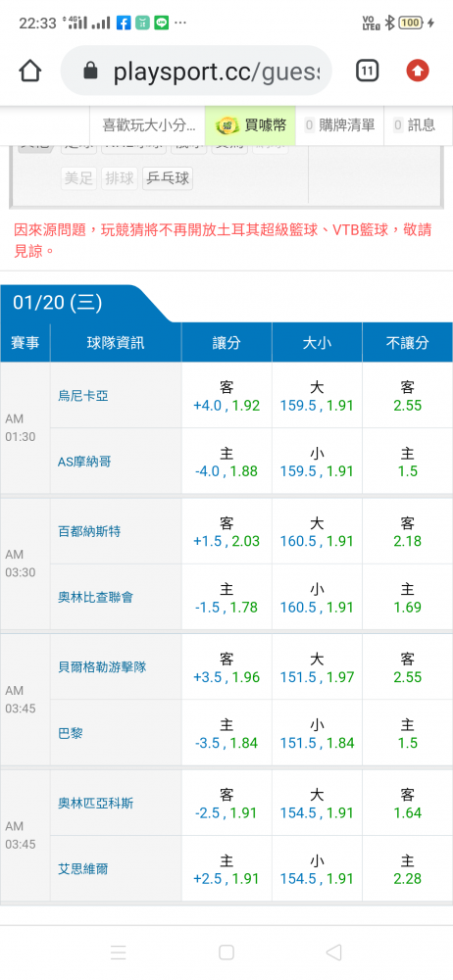Tap the padlock icon in address bar
The image size is (453, 980).
click(91, 71)
